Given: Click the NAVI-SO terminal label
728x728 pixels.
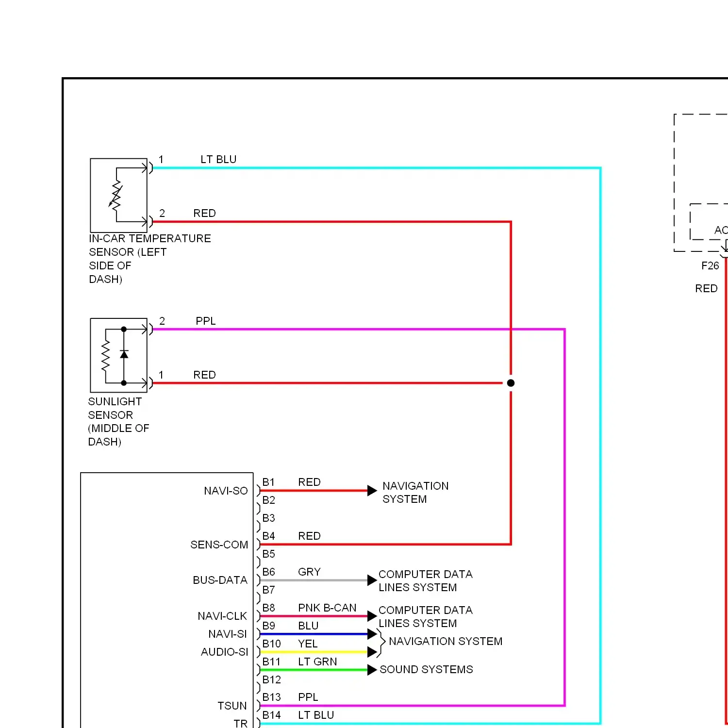Looking at the screenshot, I should click(x=226, y=491).
